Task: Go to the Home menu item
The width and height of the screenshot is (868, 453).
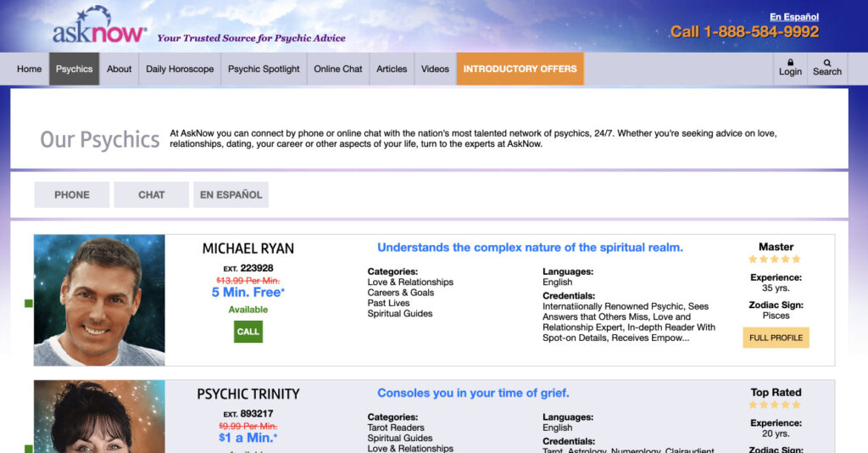Action: (30, 69)
